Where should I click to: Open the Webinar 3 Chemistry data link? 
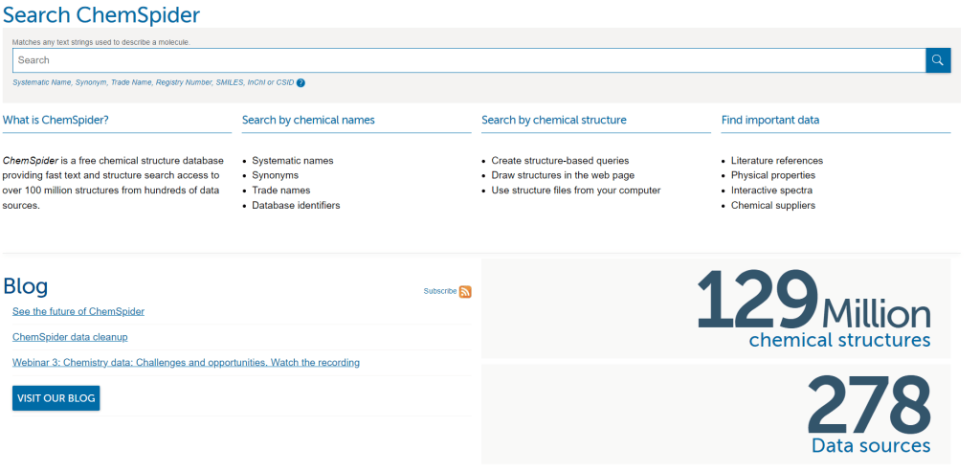pyautogui.click(x=186, y=362)
